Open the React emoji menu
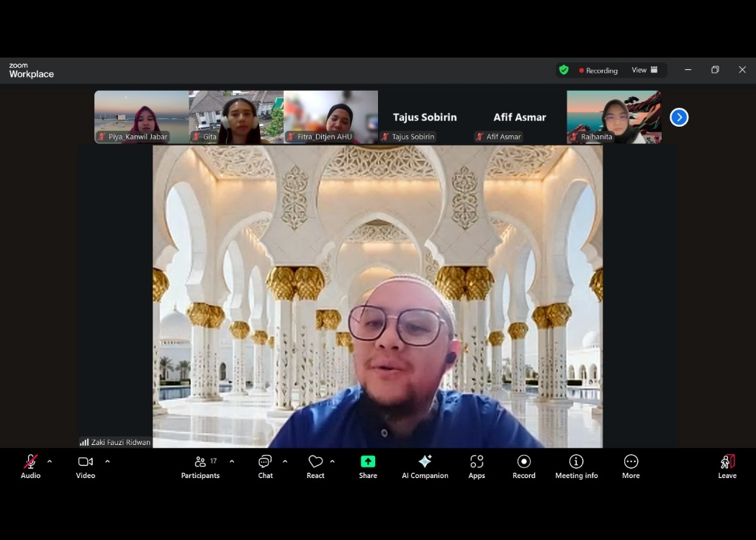 tap(315, 466)
